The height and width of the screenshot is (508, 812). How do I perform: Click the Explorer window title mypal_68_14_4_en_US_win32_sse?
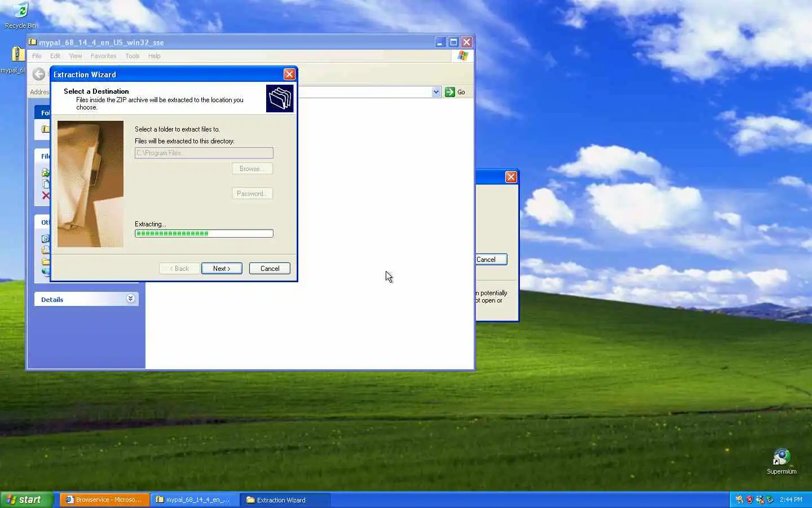pyautogui.click(x=101, y=42)
